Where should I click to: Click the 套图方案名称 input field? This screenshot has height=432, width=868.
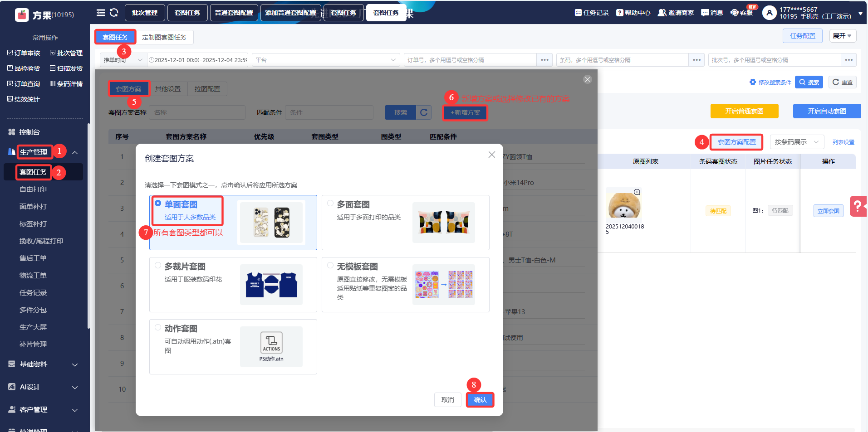[x=198, y=112]
